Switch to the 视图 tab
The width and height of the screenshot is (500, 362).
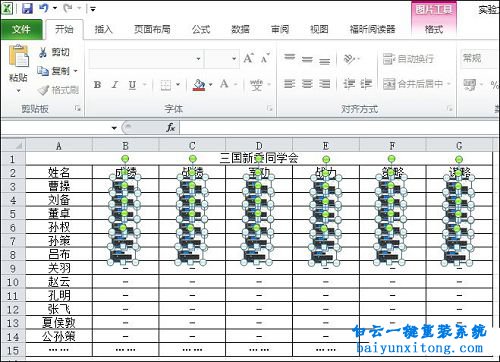click(319, 29)
